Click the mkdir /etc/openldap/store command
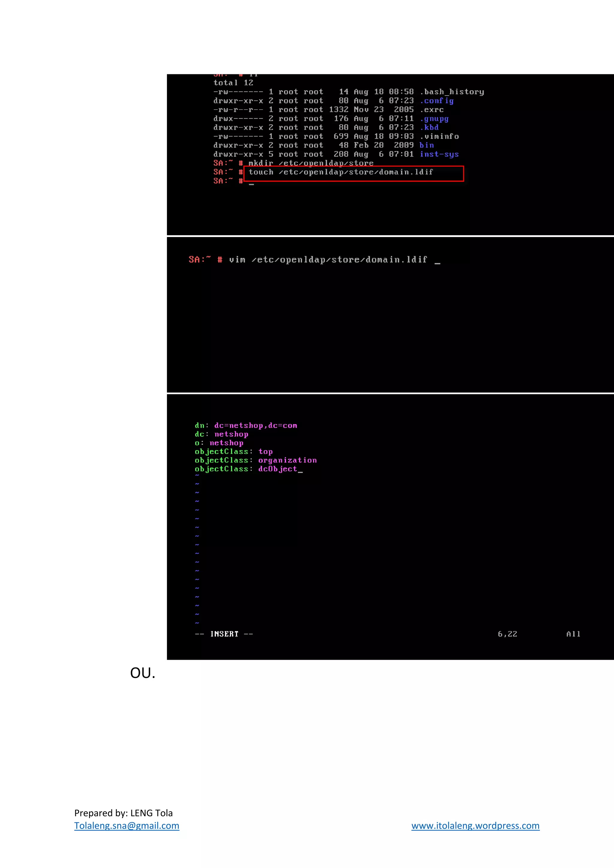Viewport: 614px width, 868px height. tap(311, 163)
